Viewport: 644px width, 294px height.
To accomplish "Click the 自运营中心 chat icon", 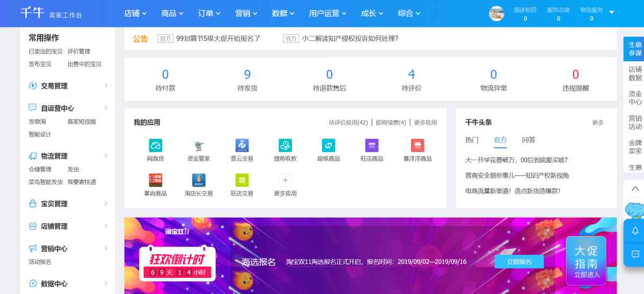I will (32, 108).
